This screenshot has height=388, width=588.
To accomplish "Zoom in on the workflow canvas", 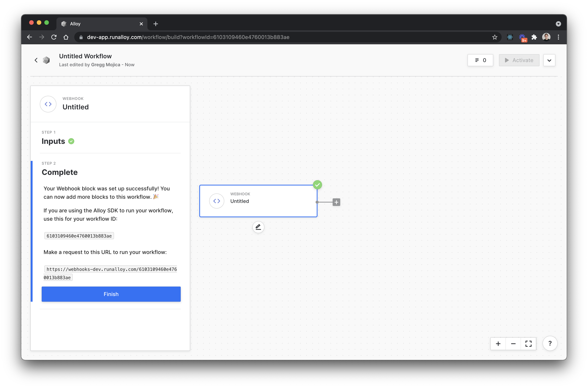I will pyautogui.click(x=498, y=344).
